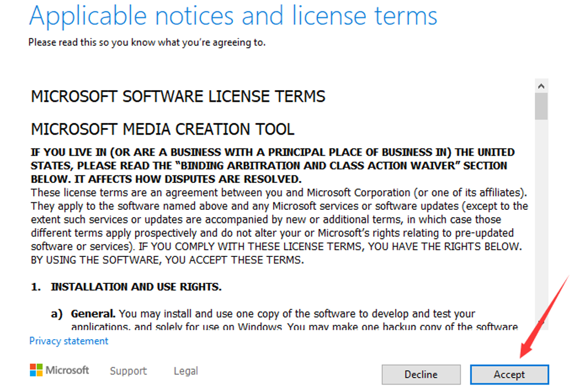Image resolution: width=570 pixels, height=392 pixels.
Task: Click the 'MICROSOFT MEDIA CREATION TOOL' heading
Action: click(x=162, y=129)
